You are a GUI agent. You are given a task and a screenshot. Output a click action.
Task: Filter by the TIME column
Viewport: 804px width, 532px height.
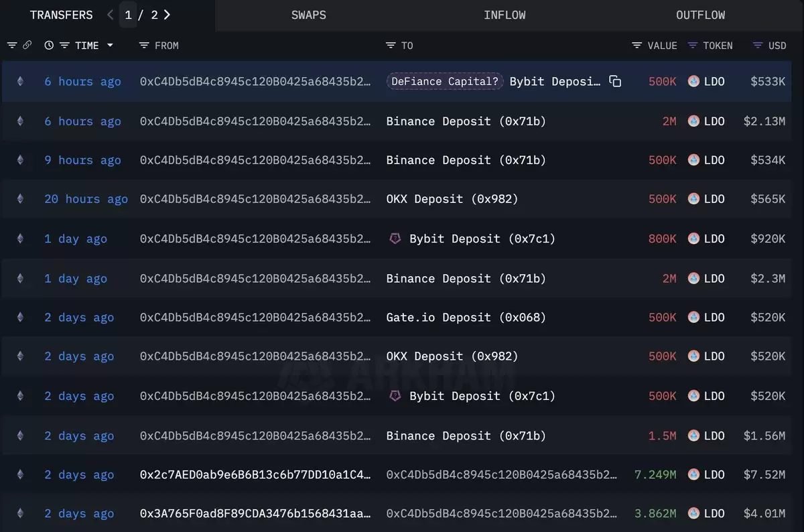coord(64,46)
